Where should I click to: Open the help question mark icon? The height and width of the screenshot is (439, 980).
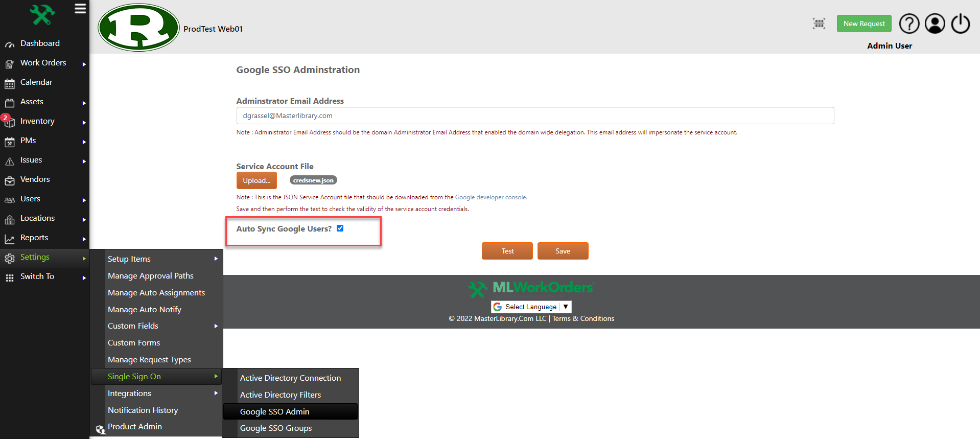click(x=909, y=24)
